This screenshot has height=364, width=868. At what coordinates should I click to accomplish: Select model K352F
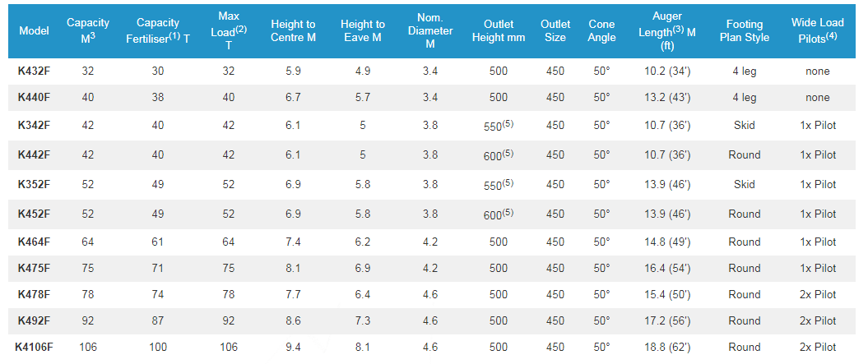coord(34,184)
